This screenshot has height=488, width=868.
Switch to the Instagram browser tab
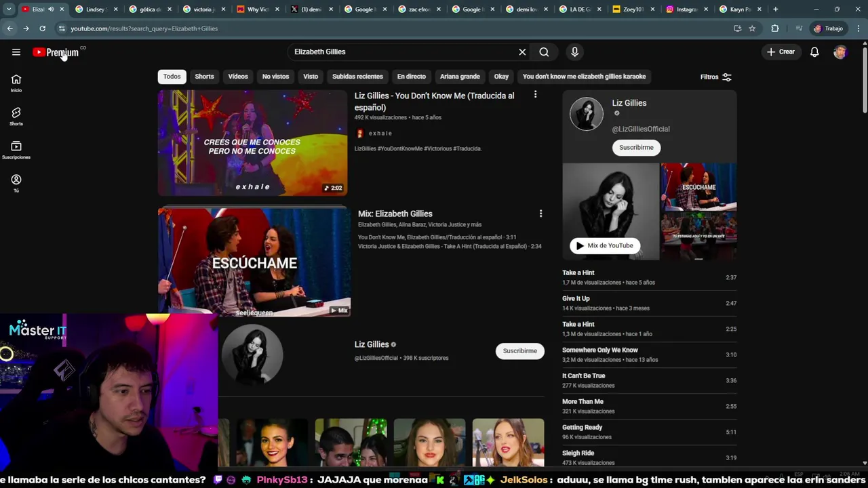point(687,9)
